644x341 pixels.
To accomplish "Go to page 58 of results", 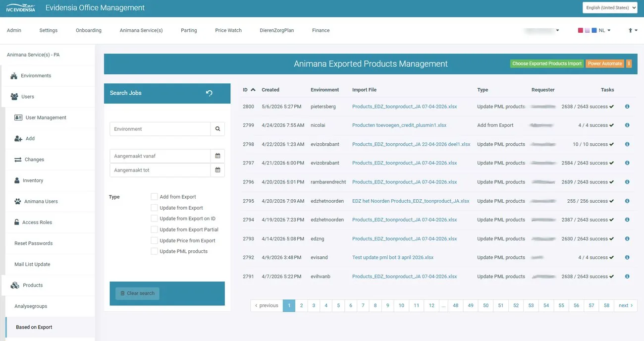I will 606,305.
